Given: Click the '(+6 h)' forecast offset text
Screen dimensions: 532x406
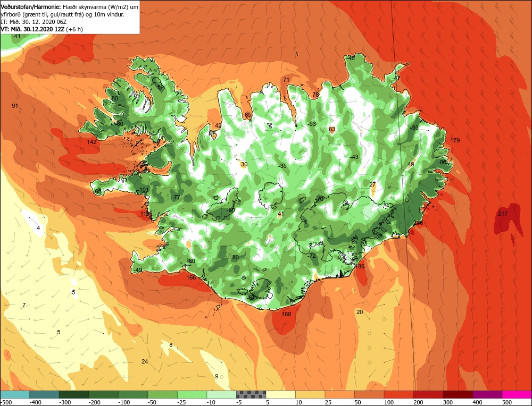Looking at the screenshot, I should tap(74, 29).
